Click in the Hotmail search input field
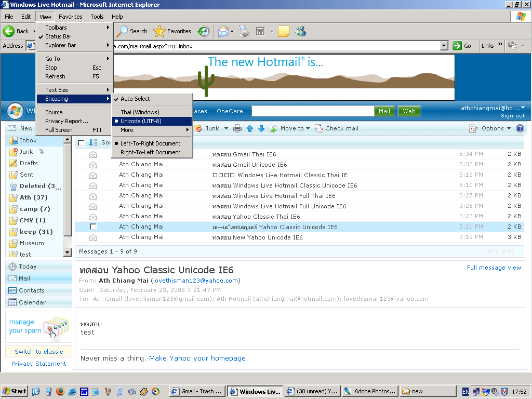 click(x=313, y=111)
